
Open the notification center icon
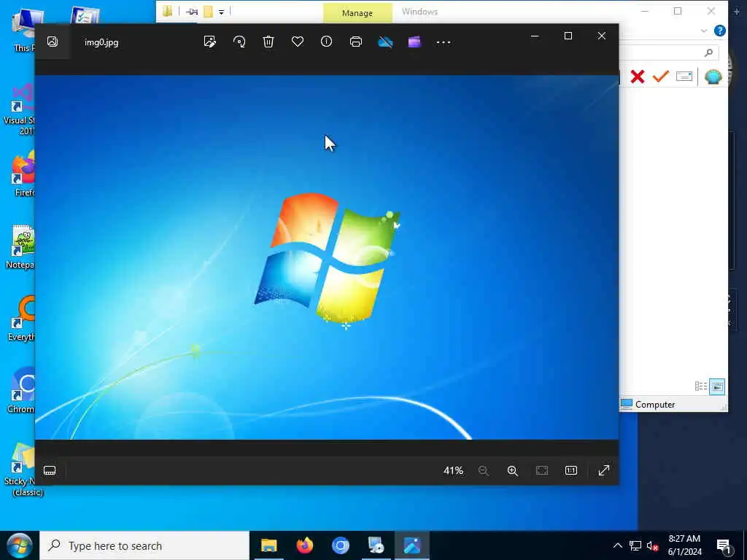(724, 546)
